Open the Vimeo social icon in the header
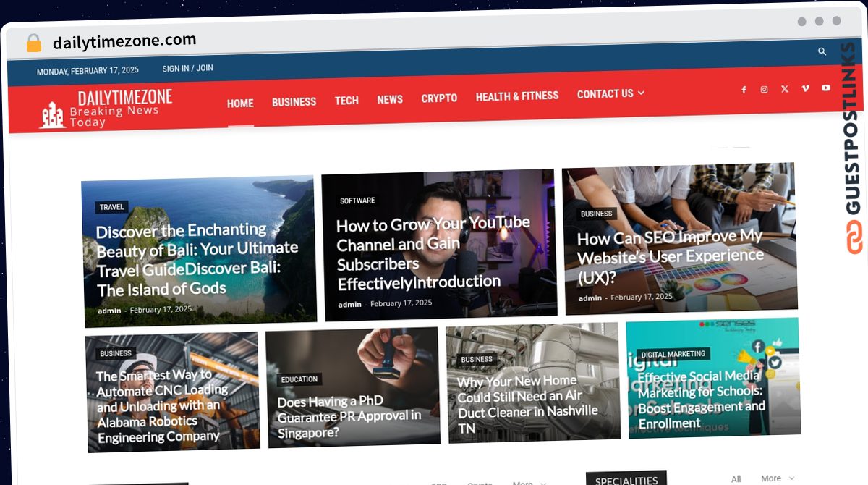Image resolution: width=868 pixels, height=485 pixels. [x=805, y=88]
